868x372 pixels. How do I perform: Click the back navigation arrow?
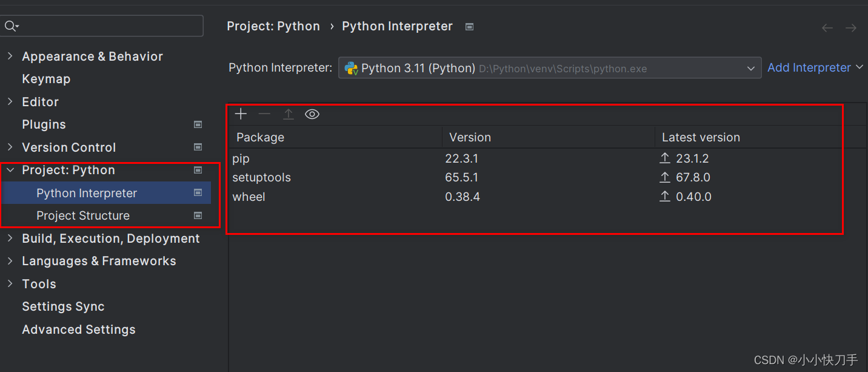tap(827, 28)
